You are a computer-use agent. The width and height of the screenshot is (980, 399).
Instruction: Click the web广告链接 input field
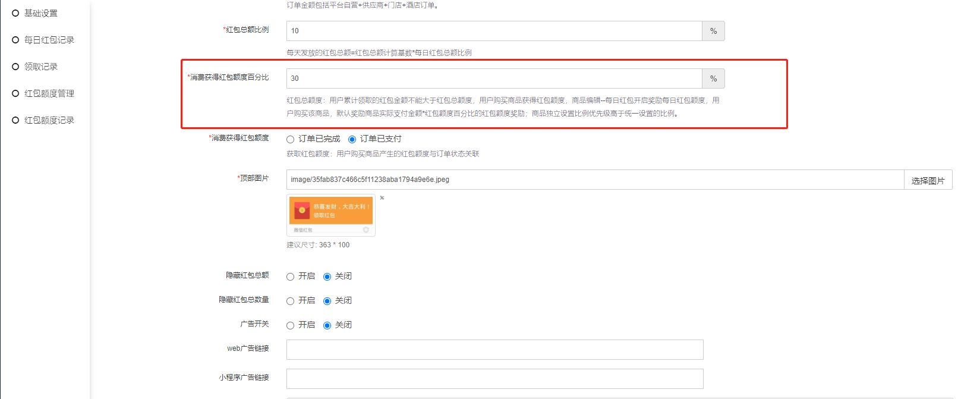tap(494, 350)
